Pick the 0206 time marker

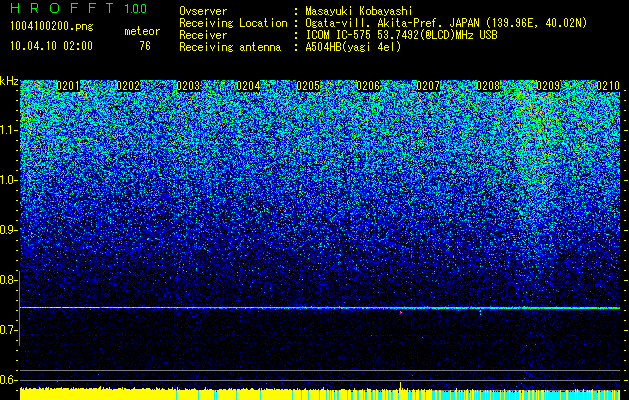point(368,86)
